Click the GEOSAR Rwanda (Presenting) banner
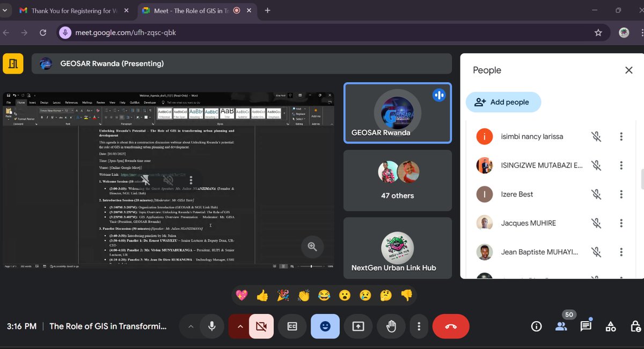 pos(243,63)
